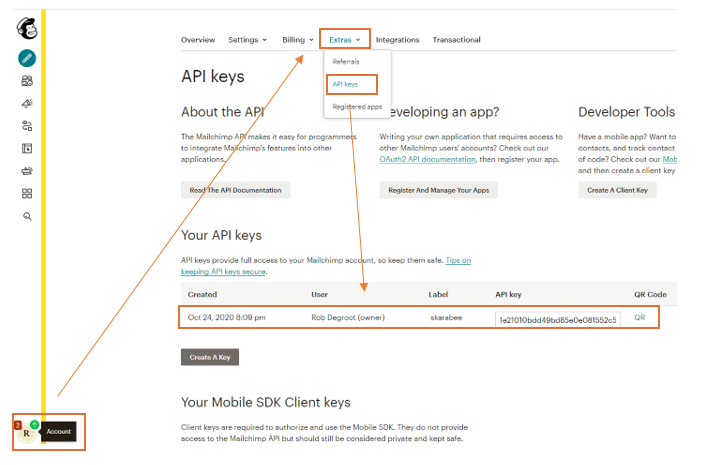Open the Transactional tab
This screenshot has height=465, width=725.
(456, 40)
